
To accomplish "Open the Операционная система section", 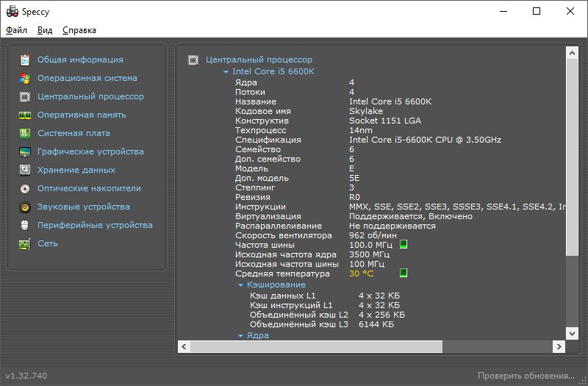I will (87, 78).
